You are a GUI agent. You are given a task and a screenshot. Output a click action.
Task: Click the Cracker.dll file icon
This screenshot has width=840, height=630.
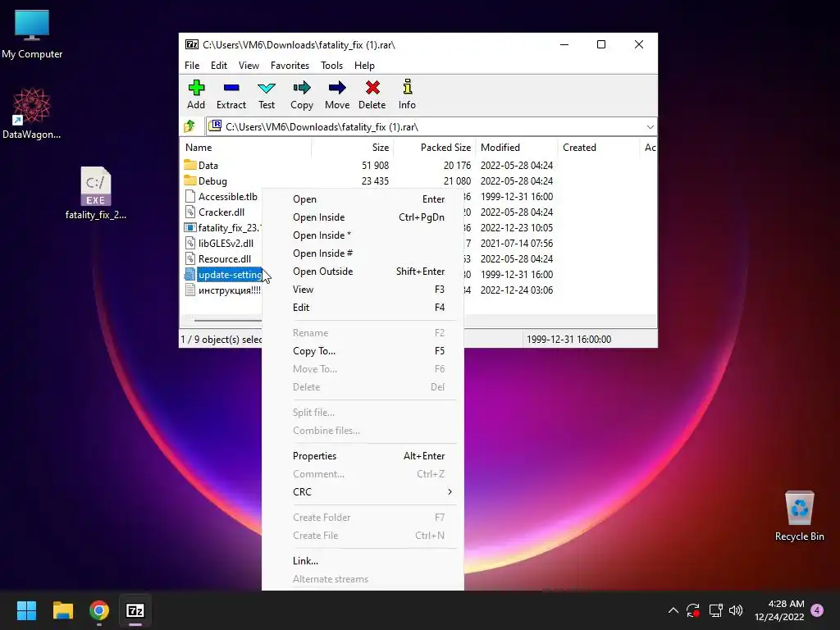[190, 212]
